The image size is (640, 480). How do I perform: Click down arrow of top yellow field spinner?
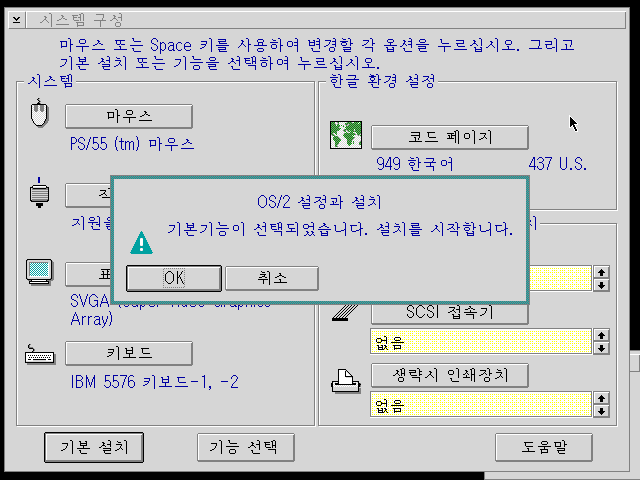pos(601,285)
